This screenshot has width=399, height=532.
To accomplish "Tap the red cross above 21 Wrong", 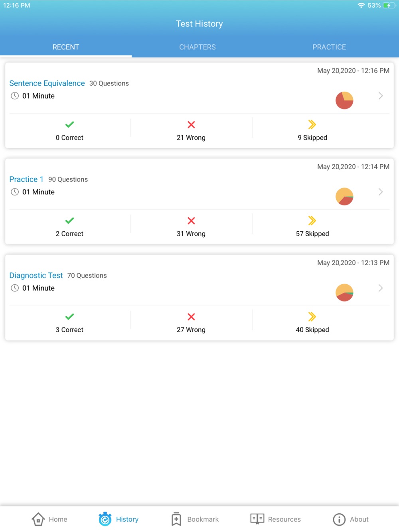I will pyautogui.click(x=191, y=125).
